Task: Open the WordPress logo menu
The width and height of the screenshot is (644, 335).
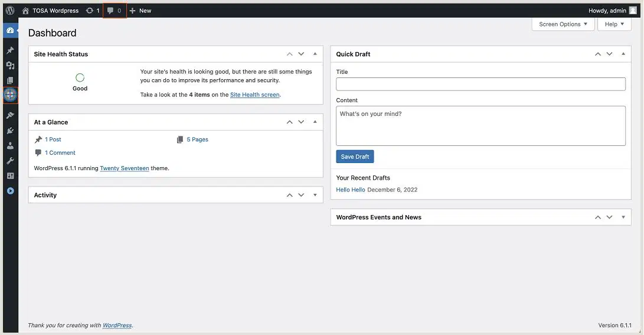Action: click(x=10, y=11)
